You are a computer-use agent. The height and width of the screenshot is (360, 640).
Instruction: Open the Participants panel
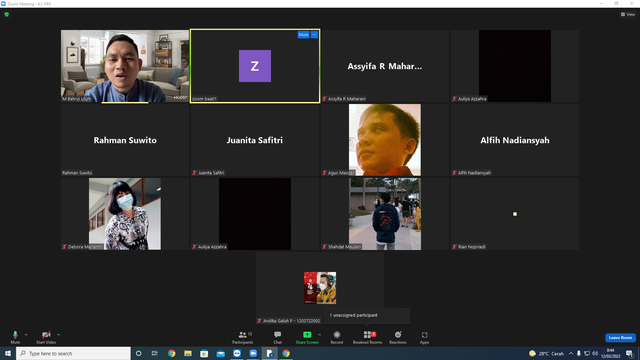[243, 337]
